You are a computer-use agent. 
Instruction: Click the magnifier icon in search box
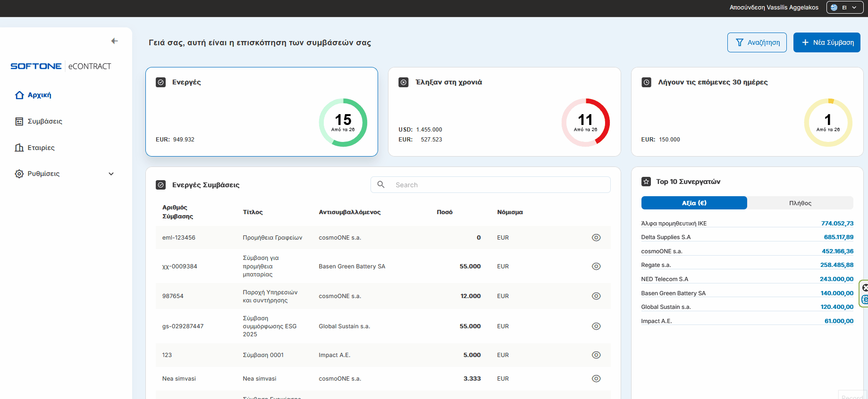click(x=381, y=185)
